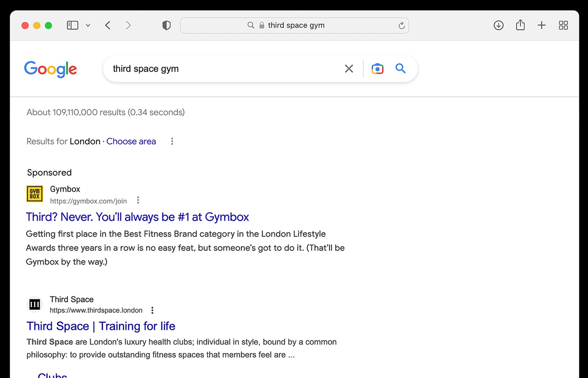Expand result options beside thirdspace.london
Viewport: 588px width, 378px height.
point(152,310)
